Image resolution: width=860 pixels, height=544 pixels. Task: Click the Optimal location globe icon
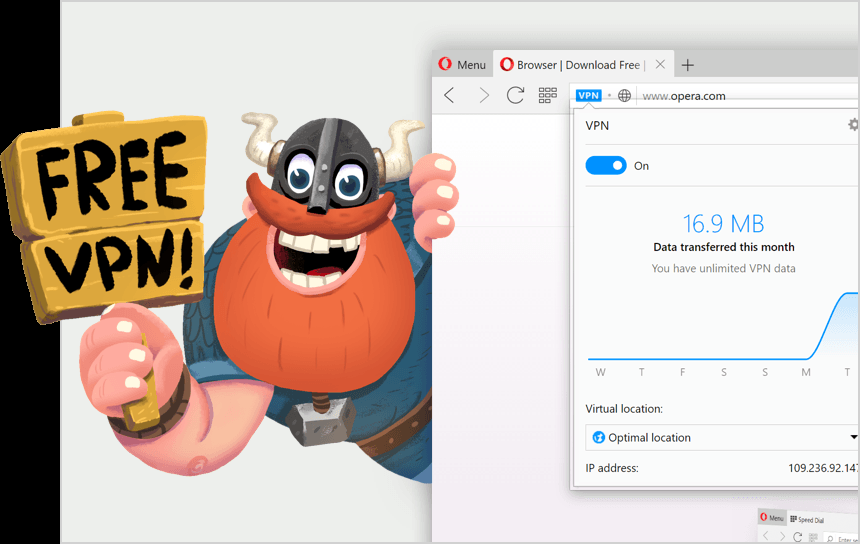[598, 438]
